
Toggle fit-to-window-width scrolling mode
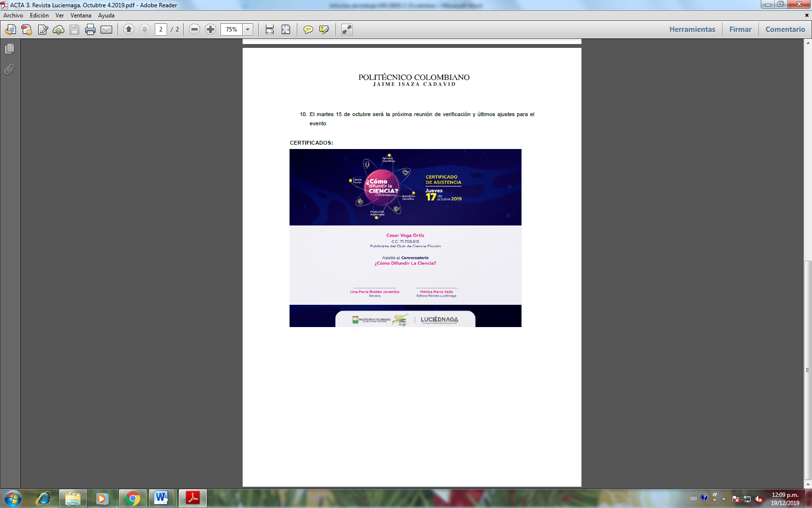click(270, 30)
